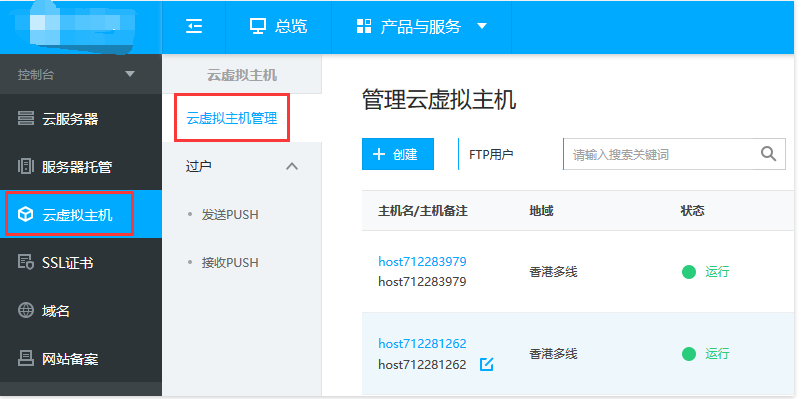Open the 云虚拟主机管理 submenu item
This screenshot has width=807, height=399.
(x=232, y=118)
